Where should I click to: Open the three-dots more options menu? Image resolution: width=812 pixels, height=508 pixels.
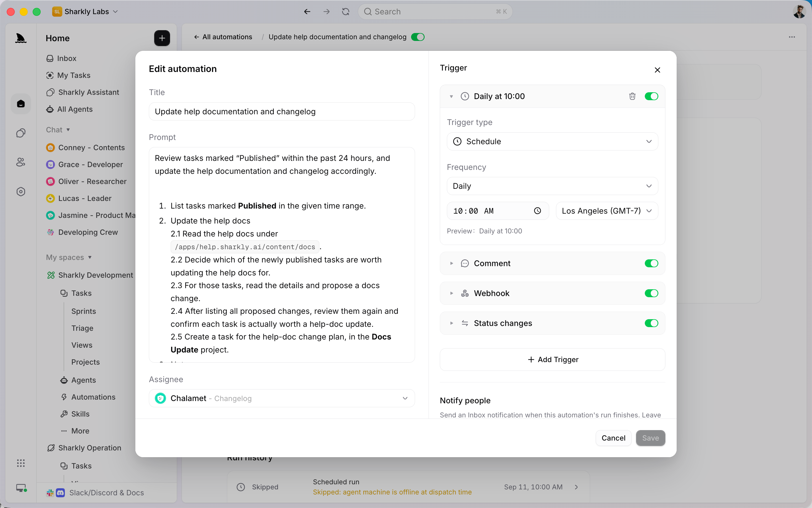coord(792,37)
